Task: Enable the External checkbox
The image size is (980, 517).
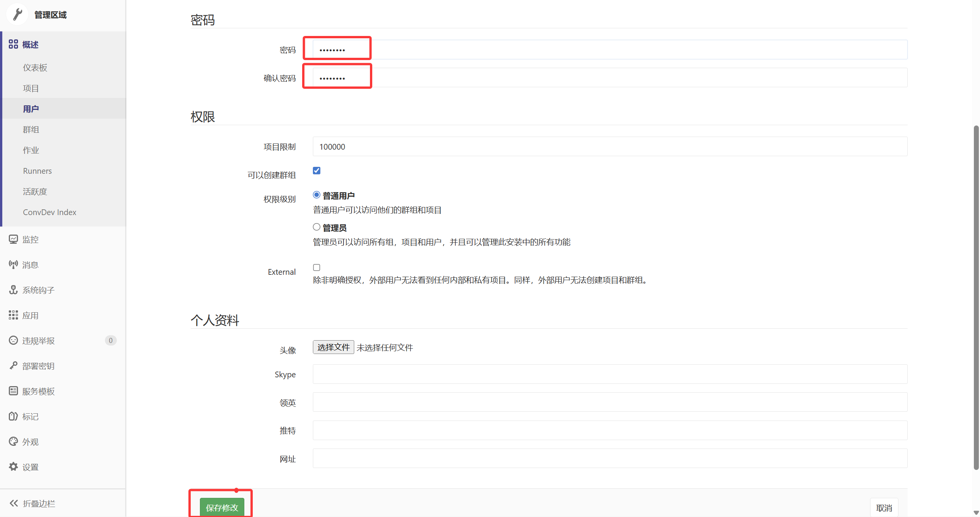Action: (x=317, y=267)
